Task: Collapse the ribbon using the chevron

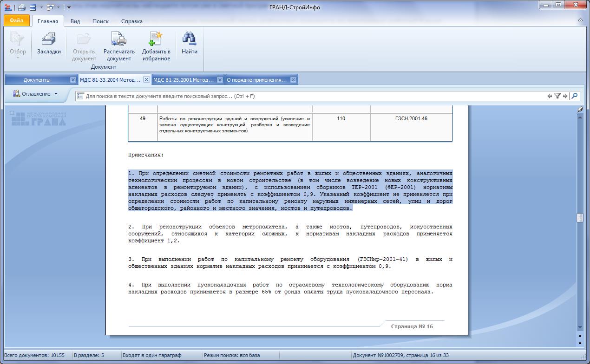Action: click(x=580, y=20)
